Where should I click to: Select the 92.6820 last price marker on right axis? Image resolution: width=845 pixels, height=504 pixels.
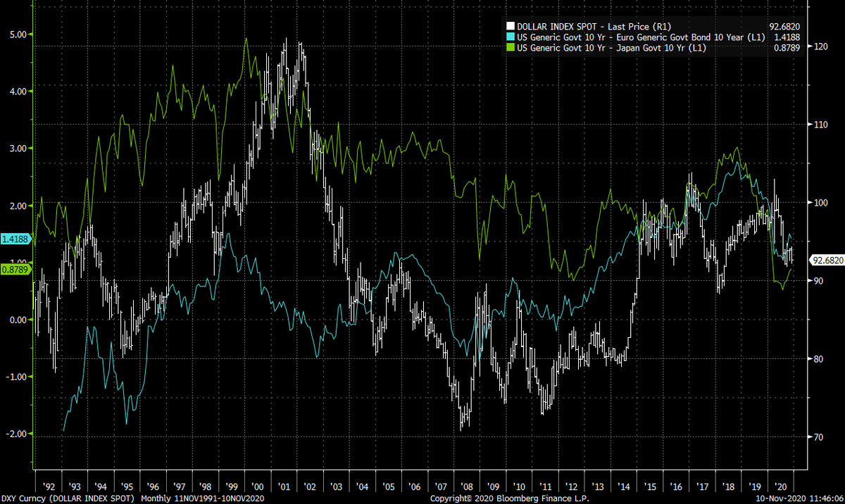tap(825, 259)
